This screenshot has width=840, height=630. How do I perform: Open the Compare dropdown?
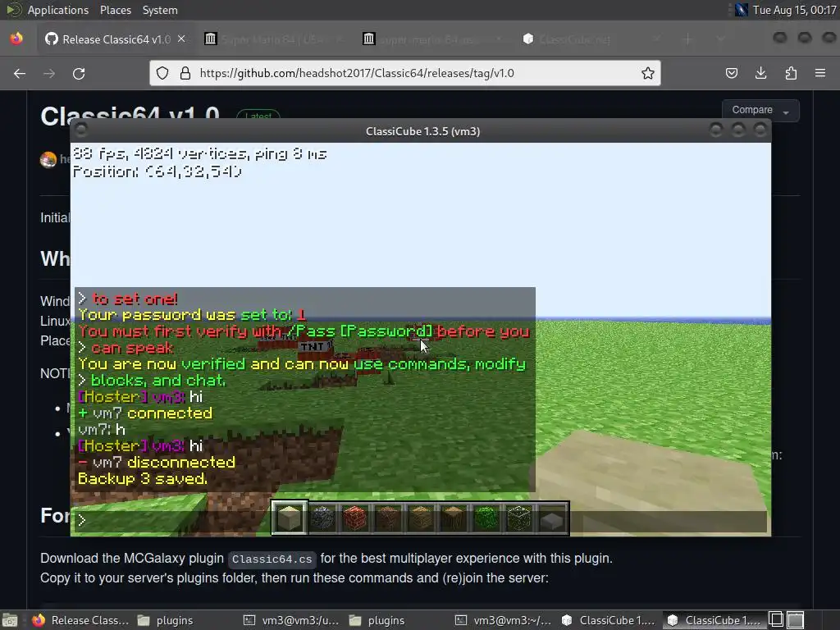click(x=760, y=111)
